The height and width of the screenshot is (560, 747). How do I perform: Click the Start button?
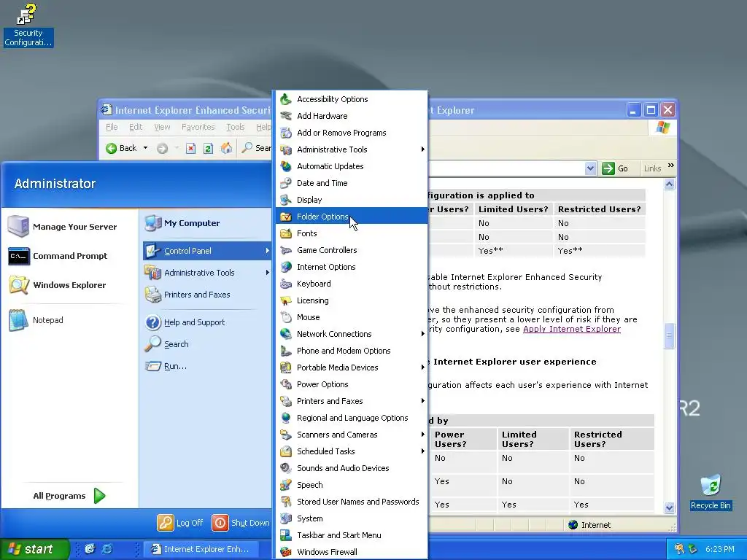click(x=34, y=549)
